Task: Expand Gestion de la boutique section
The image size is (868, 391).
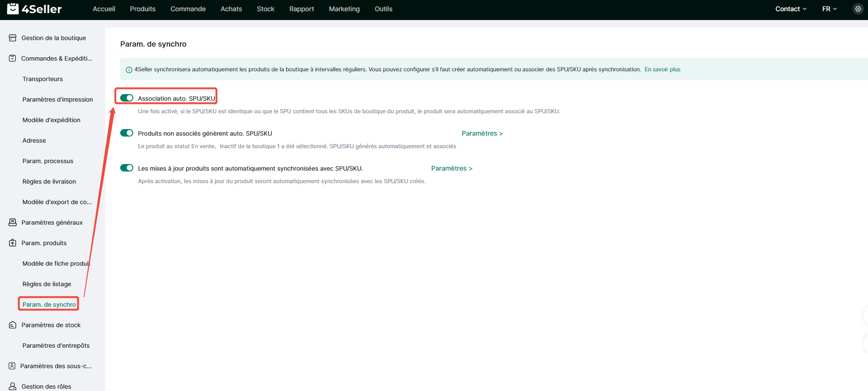Action: click(53, 38)
